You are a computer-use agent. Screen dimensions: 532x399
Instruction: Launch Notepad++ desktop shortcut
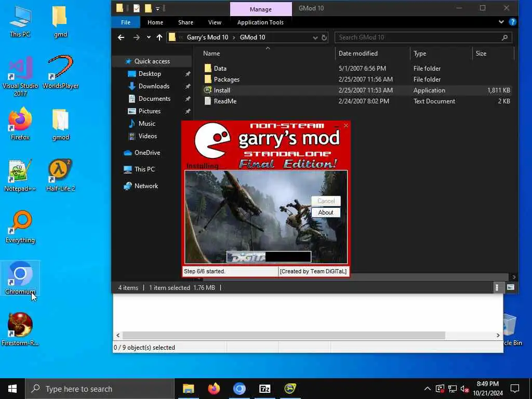pyautogui.click(x=20, y=176)
